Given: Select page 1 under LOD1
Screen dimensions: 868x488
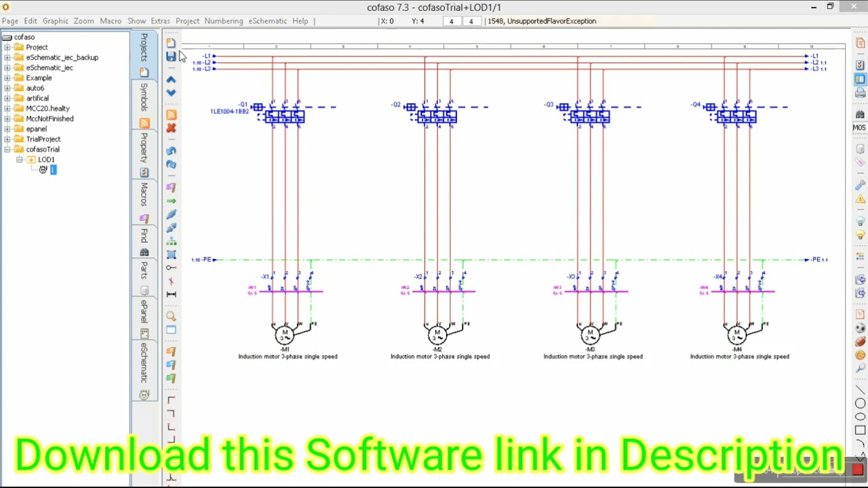Looking at the screenshot, I should point(53,169).
